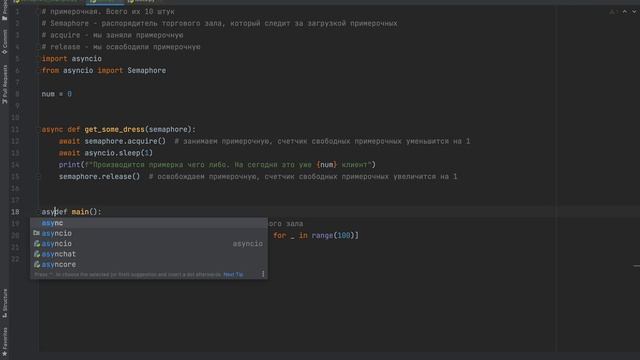Click 'from asyncio import Semaphore' line

click(x=104, y=71)
